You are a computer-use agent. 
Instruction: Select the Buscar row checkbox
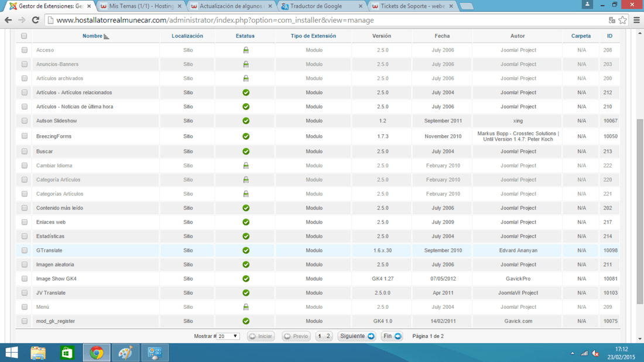tap(24, 151)
